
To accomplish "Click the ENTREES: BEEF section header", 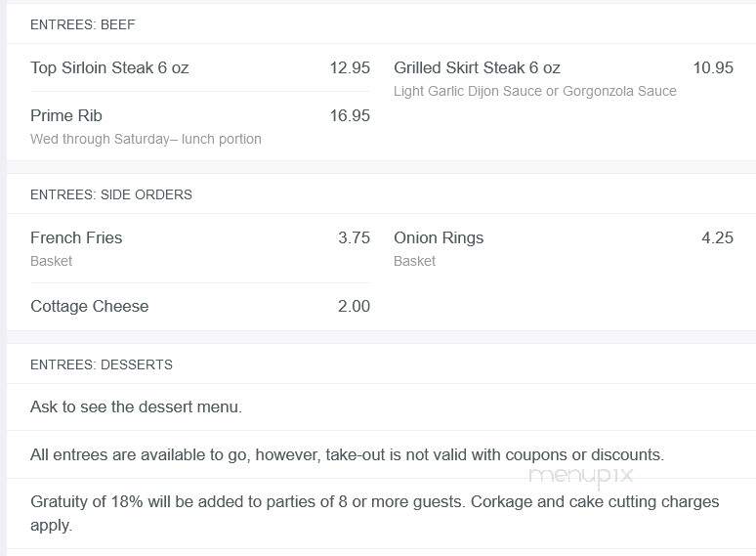I will click(x=82, y=24).
